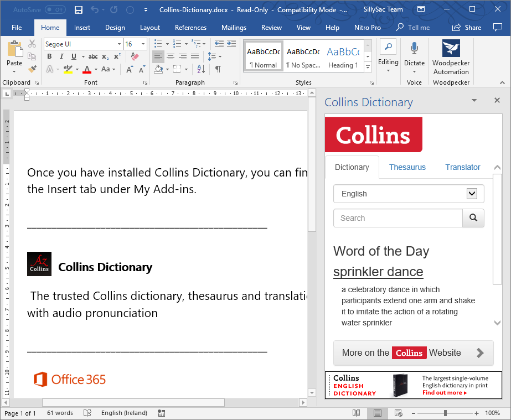Image resolution: width=511 pixels, height=420 pixels.
Task: Click the Collins Search input field
Action: (398, 218)
